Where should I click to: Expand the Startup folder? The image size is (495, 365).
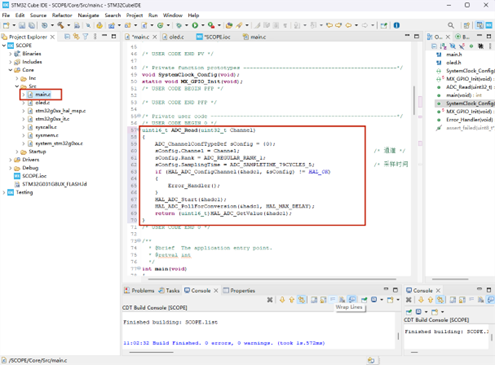point(17,152)
